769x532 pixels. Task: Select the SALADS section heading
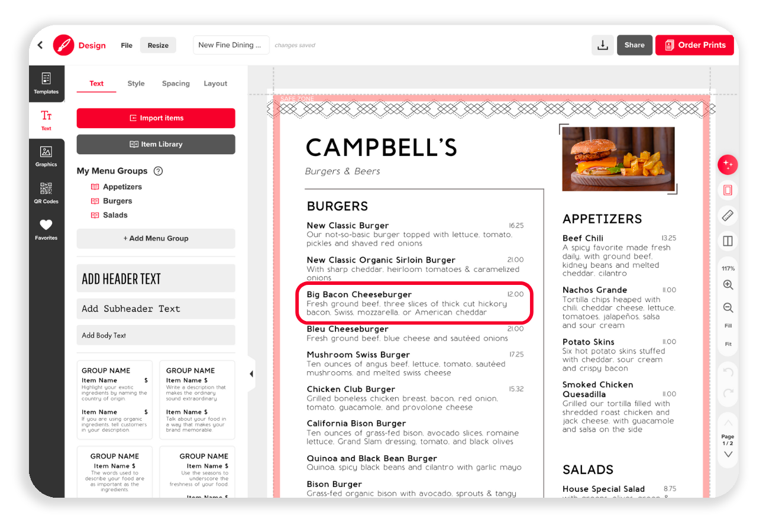pyautogui.click(x=588, y=470)
